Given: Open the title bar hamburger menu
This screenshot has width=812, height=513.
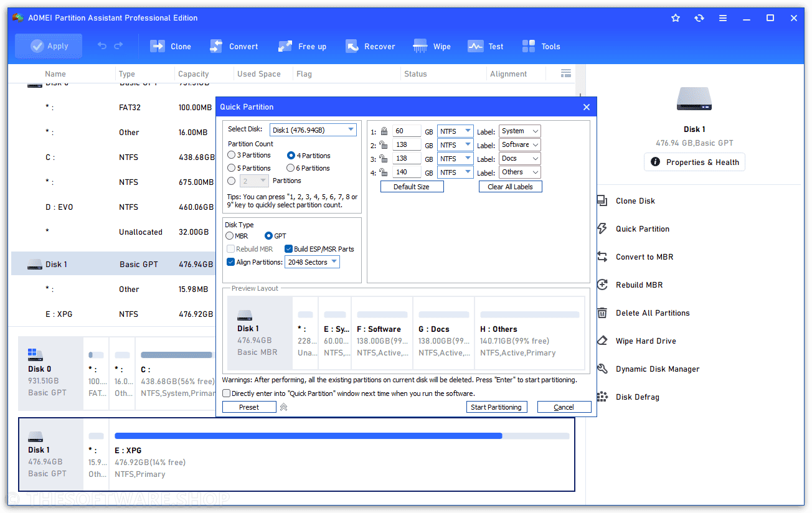Looking at the screenshot, I should (x=723, y=18).
